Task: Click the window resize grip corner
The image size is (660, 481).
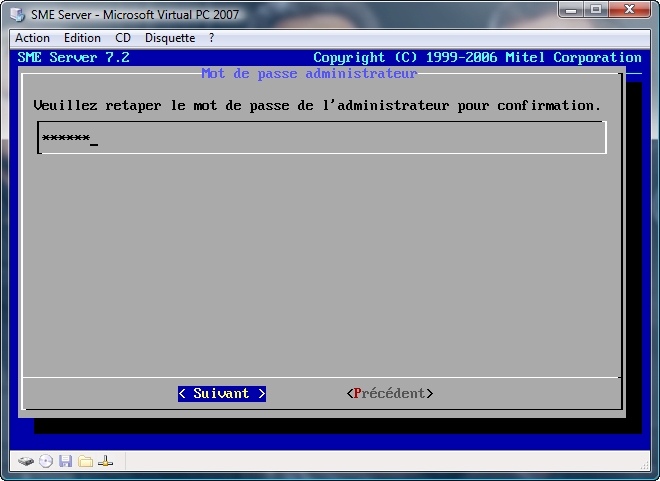Action: [x=645, y=465]
